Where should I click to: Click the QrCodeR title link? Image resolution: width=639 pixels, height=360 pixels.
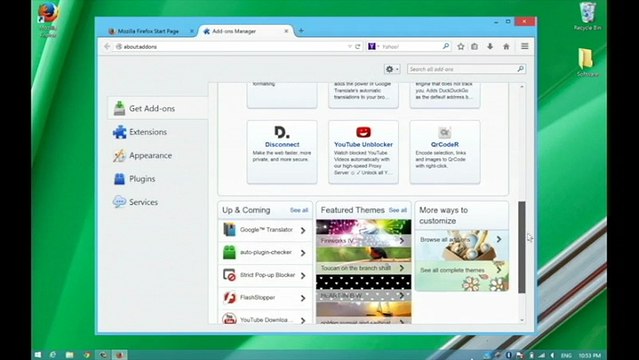click(x=445, y=144)
